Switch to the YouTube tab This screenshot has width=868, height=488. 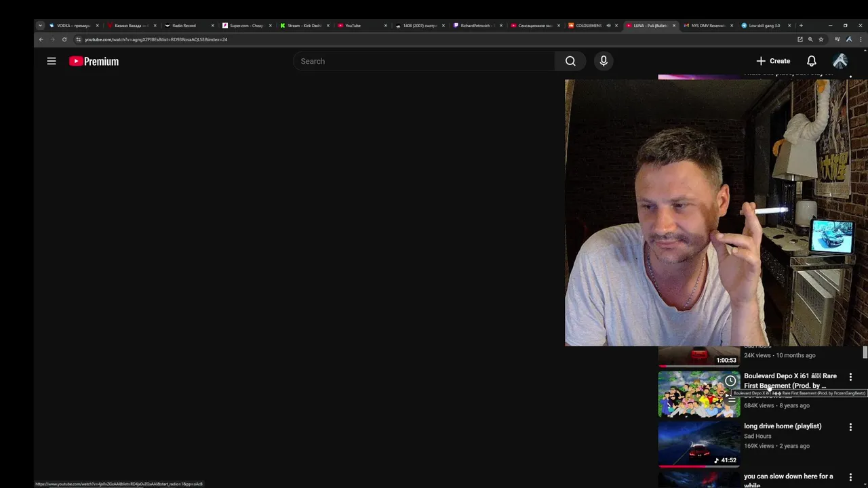[361, 26]
